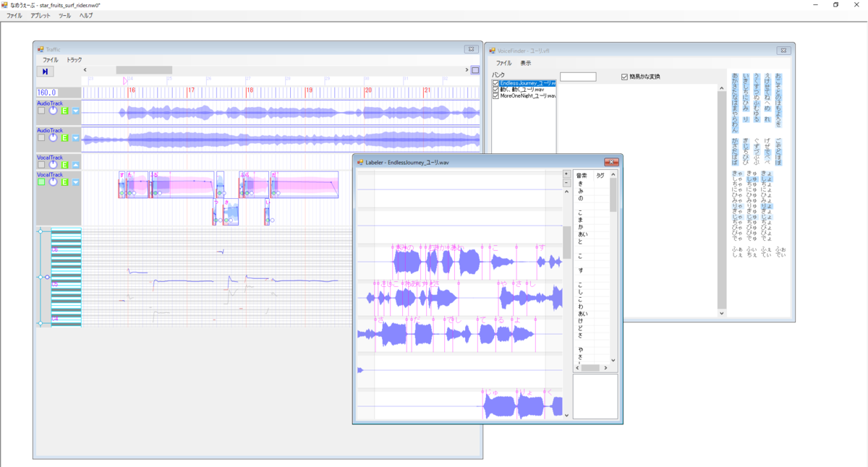Uncheck the 動く、動く_ユーリ.wav bank checkbox
The width and height of the screenshot is (868, 467).
495,90
